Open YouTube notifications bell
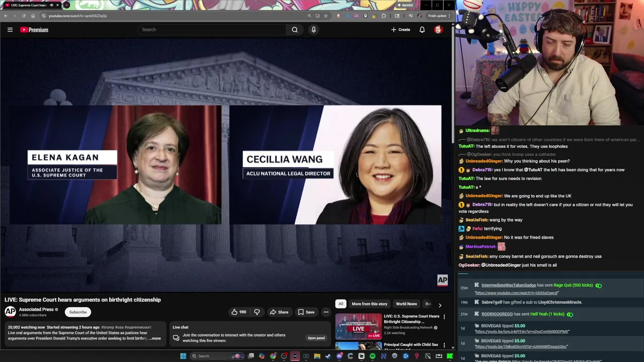The height and width of the screenshot is (362, 644). [422, 30]
